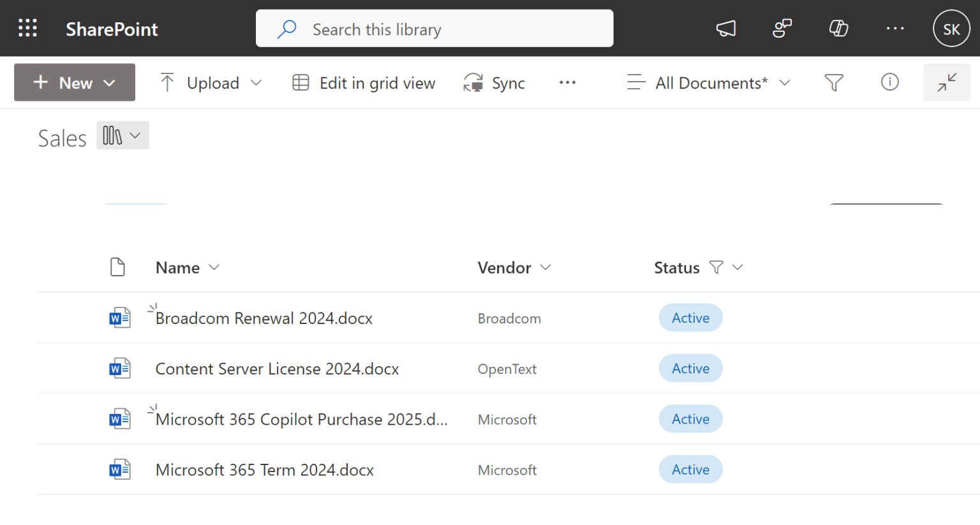Click the megaphone announcement icon
This screenshot has width=980, height=525.
[x=726, y=28]
